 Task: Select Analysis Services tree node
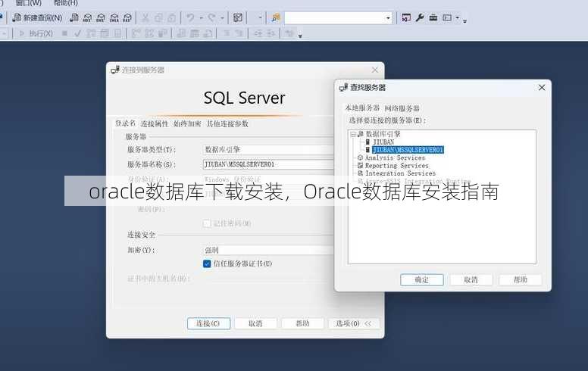pyautogui.click(x=395, y=157)
